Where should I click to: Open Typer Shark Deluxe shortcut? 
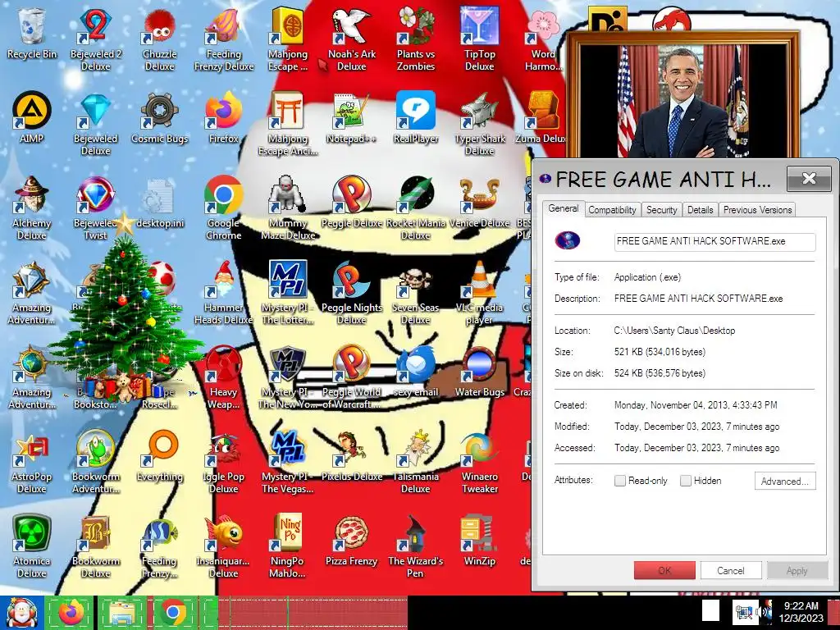click(x=479, y=123)
